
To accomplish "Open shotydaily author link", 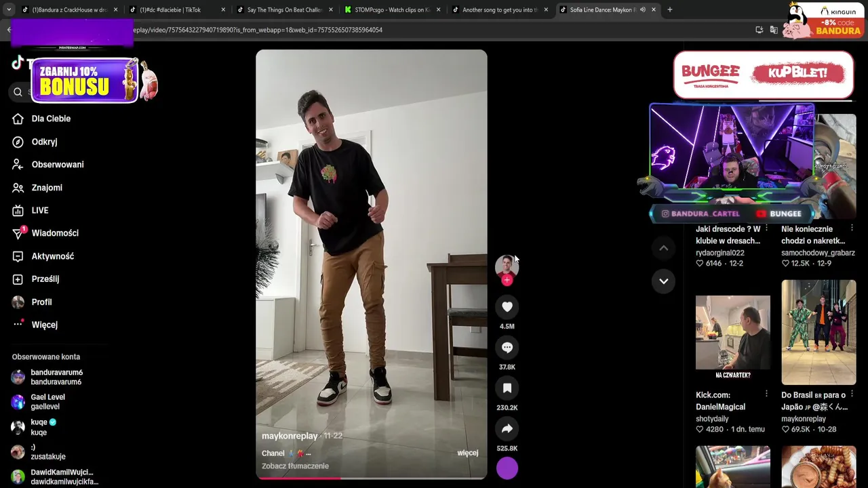I will [712, 419].
